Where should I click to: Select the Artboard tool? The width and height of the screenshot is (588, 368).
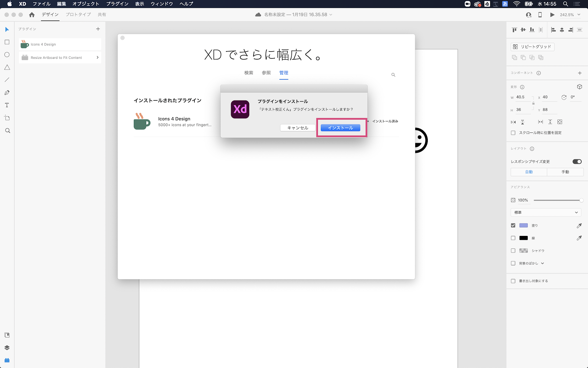click(x=7, y=118)
